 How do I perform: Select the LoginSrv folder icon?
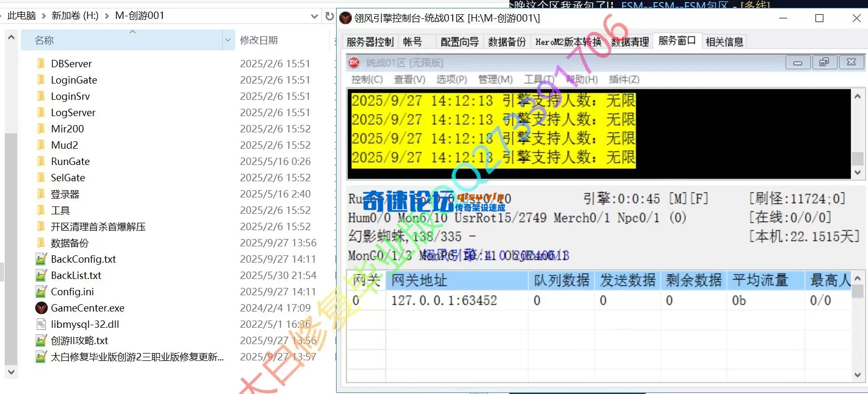pos(41,96)
